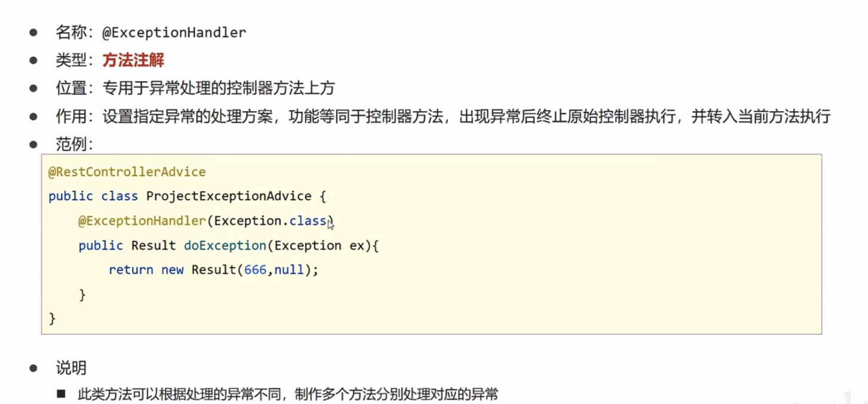Click the 说明 heading
Viewport: 868px width, 404px height.
tap(71, 368)
